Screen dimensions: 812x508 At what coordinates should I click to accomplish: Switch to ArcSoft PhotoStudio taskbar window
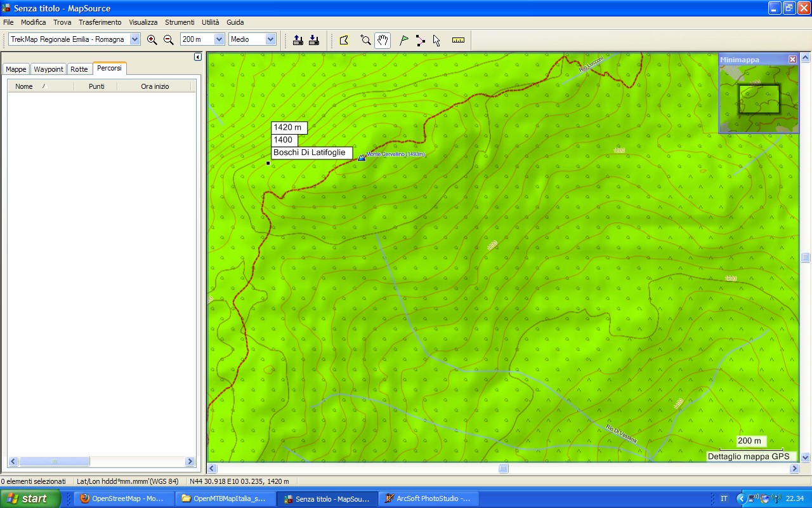click(x=429, y=498)
